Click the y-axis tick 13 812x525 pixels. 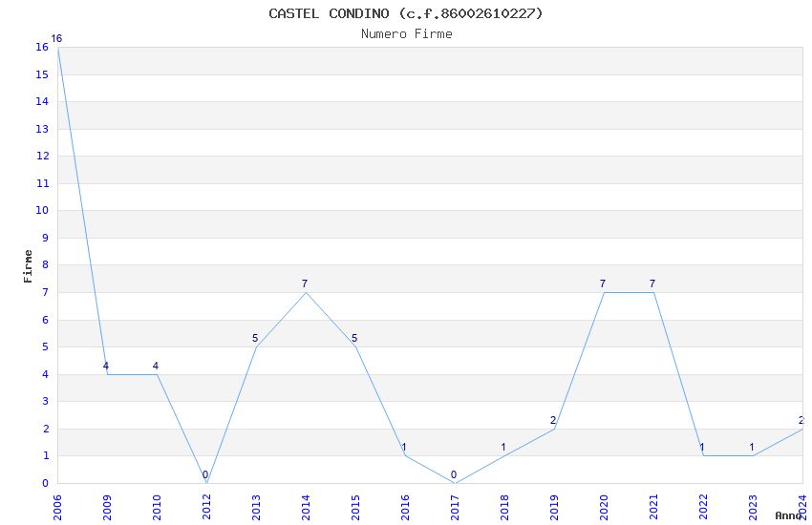click(42, 129)
